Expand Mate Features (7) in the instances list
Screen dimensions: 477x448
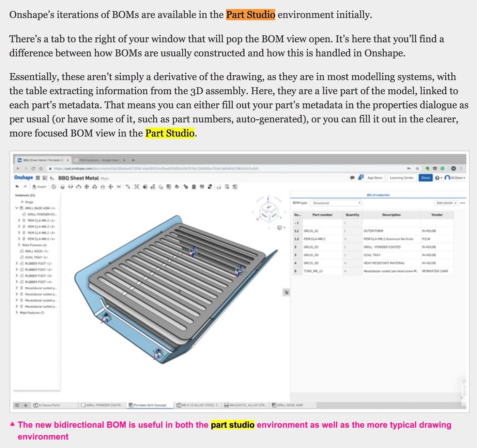click(x=16, y=313)
